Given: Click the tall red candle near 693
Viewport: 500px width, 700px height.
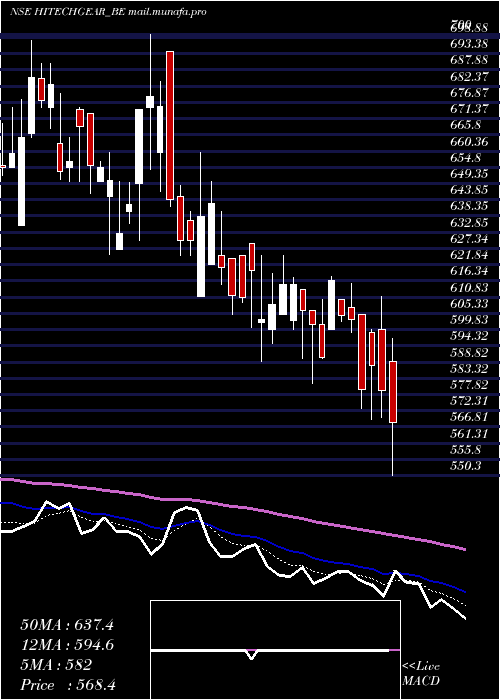Looking at the screenshot, I should point(170,125).
